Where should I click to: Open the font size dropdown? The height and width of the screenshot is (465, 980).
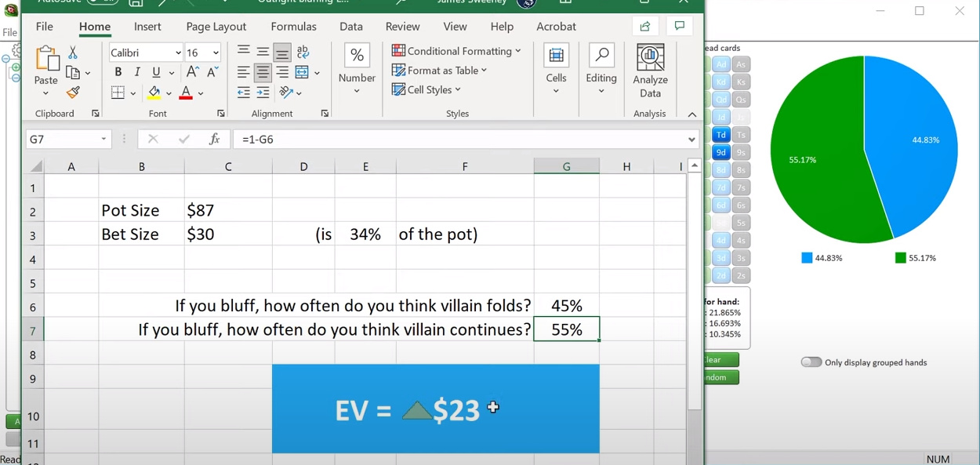coord(216,53)
